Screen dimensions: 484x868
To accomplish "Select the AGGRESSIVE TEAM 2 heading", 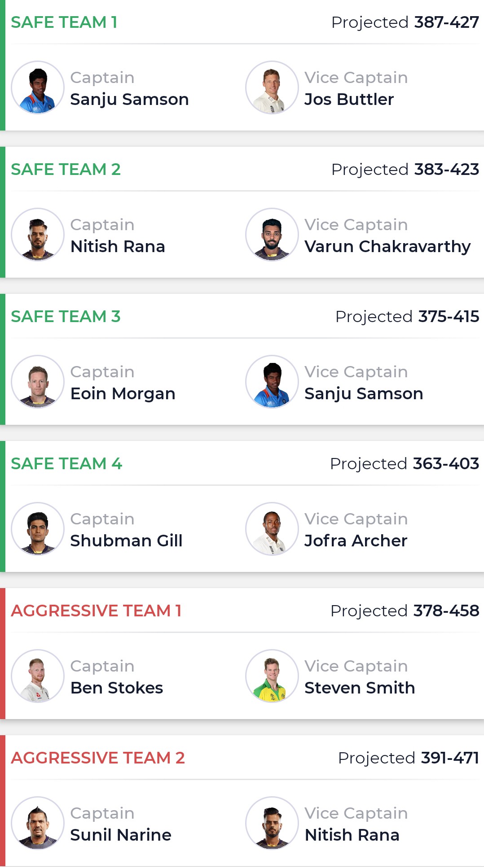I will point(98,758).
